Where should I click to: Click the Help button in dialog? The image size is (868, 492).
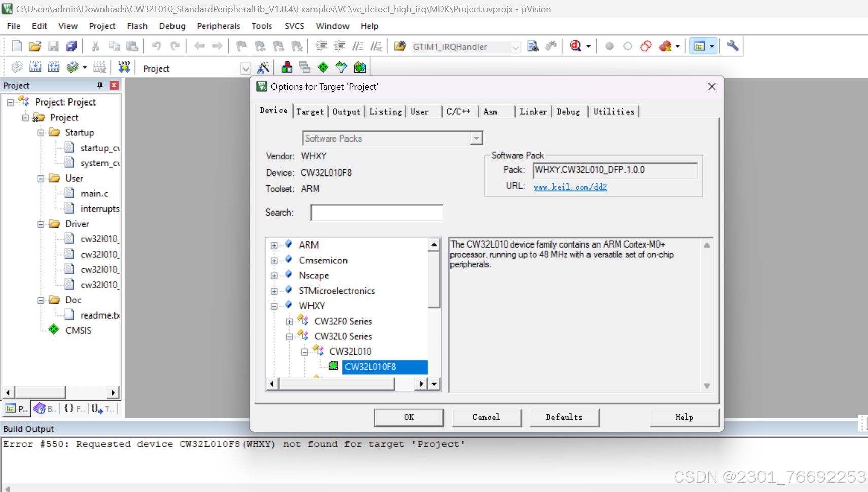684,417
